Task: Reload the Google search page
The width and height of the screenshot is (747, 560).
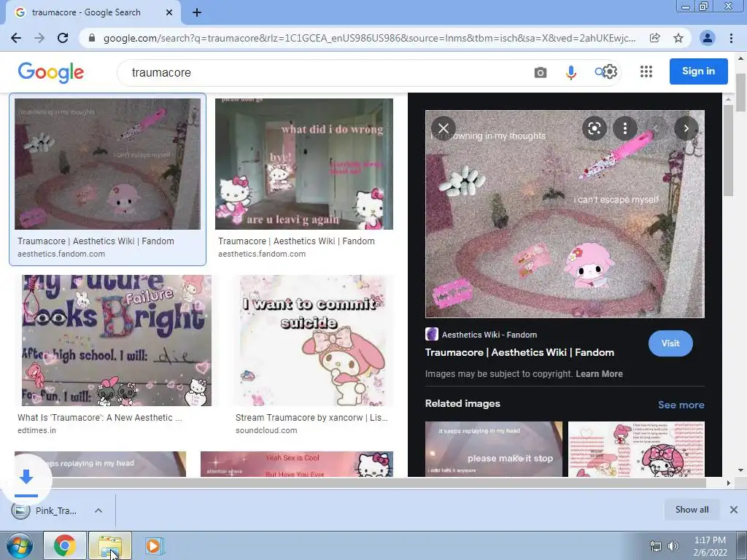Action: click(x=63, y=38)
